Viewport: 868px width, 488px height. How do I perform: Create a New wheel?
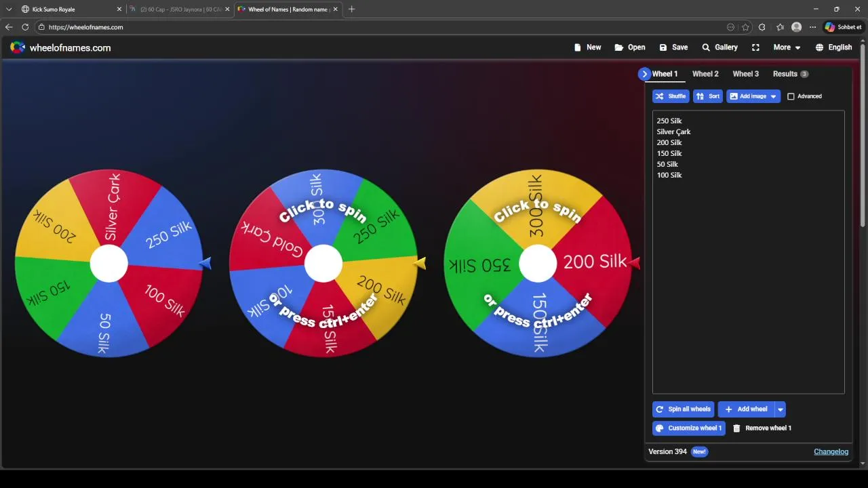click(x=587, y=47)
